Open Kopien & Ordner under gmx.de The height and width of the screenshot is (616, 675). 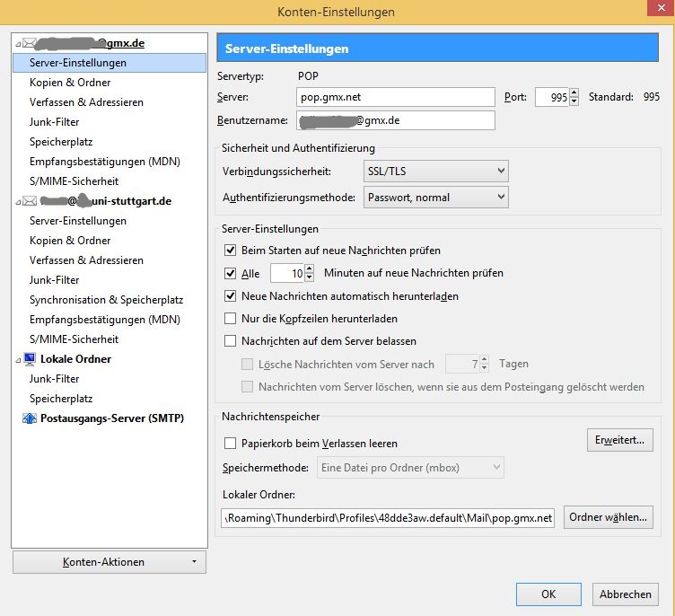70,83
